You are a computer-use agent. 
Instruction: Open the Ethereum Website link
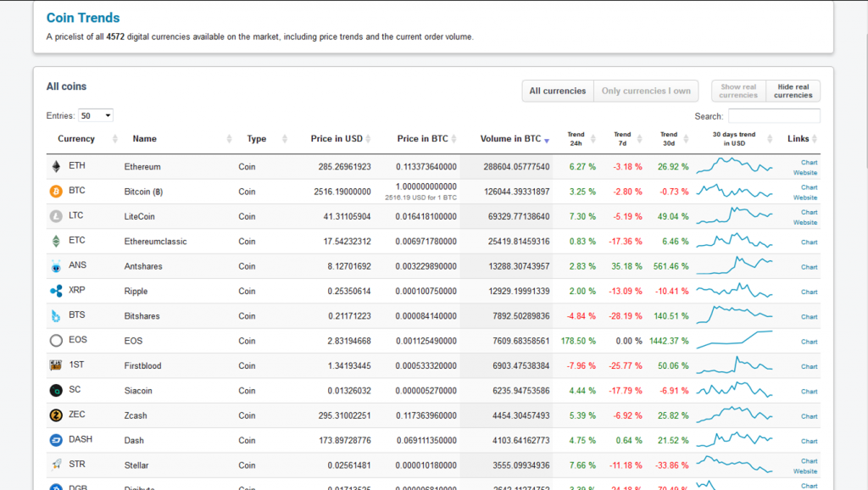(x=805, y=173)
